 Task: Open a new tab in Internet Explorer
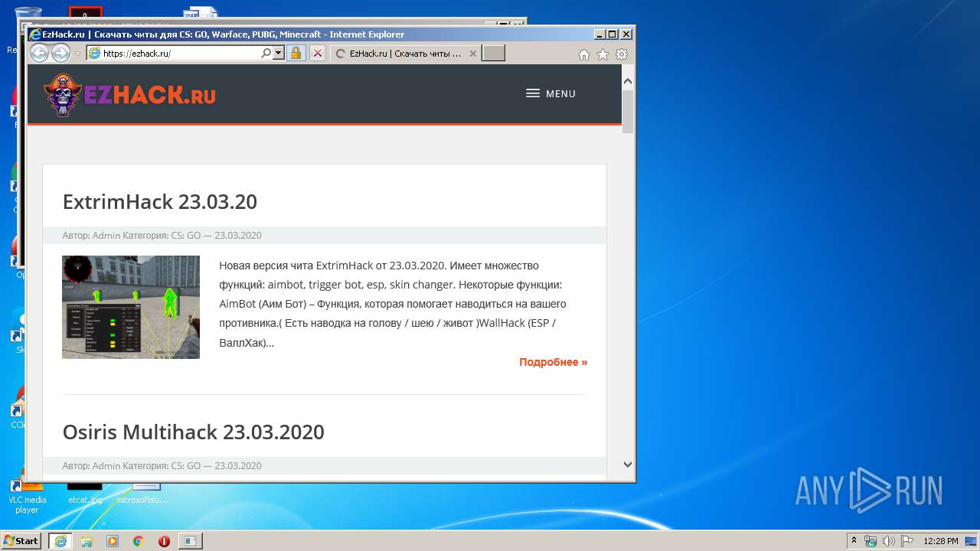494,54
